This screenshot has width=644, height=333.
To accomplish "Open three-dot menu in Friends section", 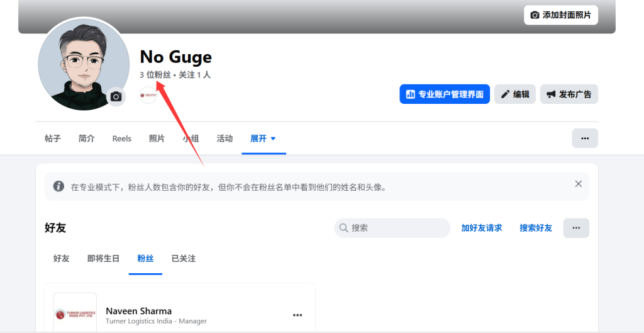I will pyautogui.click(x=575, y=228).
